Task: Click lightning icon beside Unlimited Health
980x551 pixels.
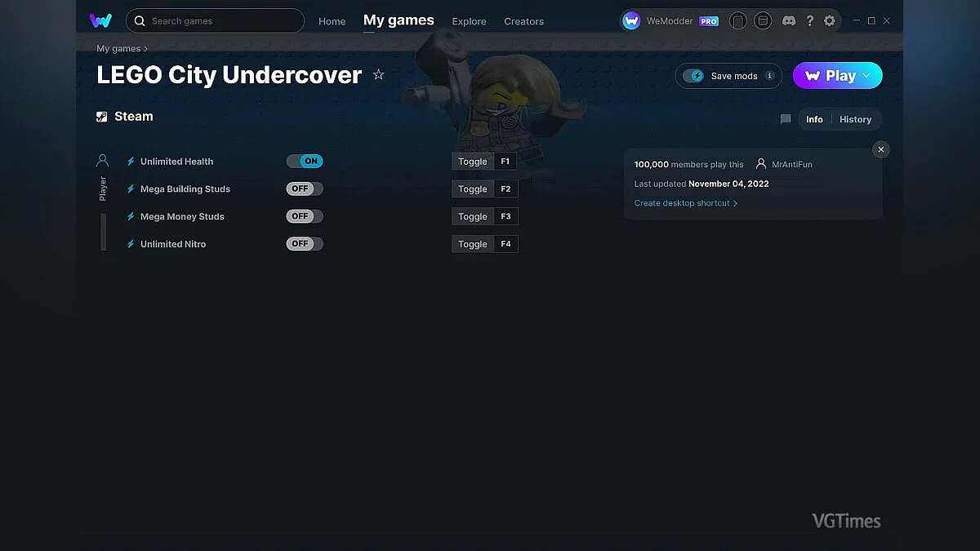Action: click(x=131, y=162)
